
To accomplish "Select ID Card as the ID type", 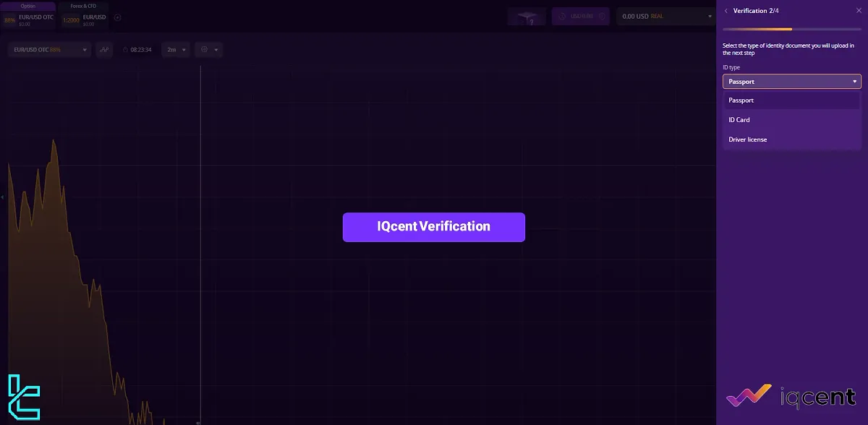I will (739, 119).
